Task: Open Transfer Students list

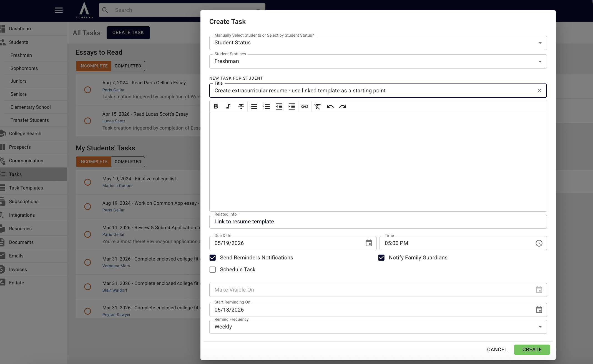Action: pyautogui.click(x=36, y=120)
